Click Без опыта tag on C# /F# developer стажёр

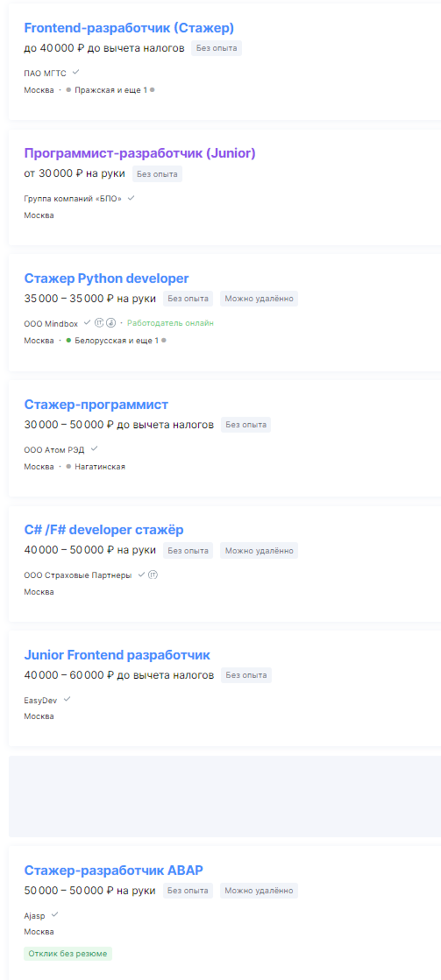coord(188,551)
